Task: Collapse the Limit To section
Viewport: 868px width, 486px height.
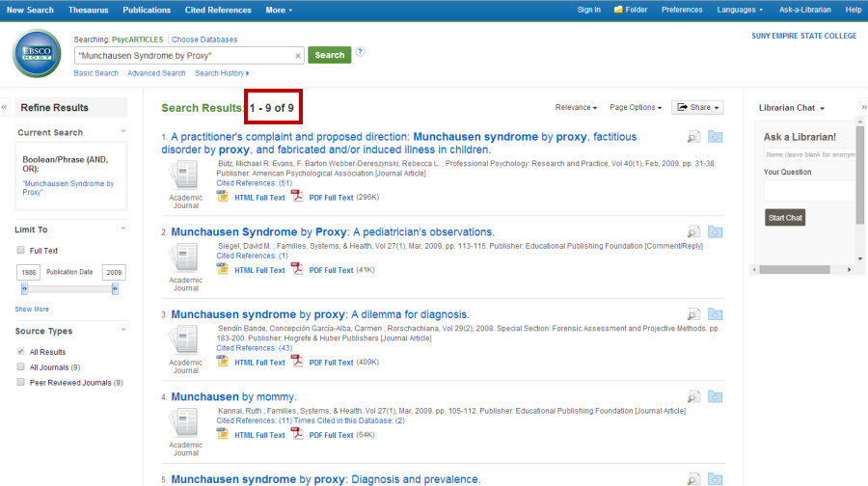Action: (x=123, y=229)
